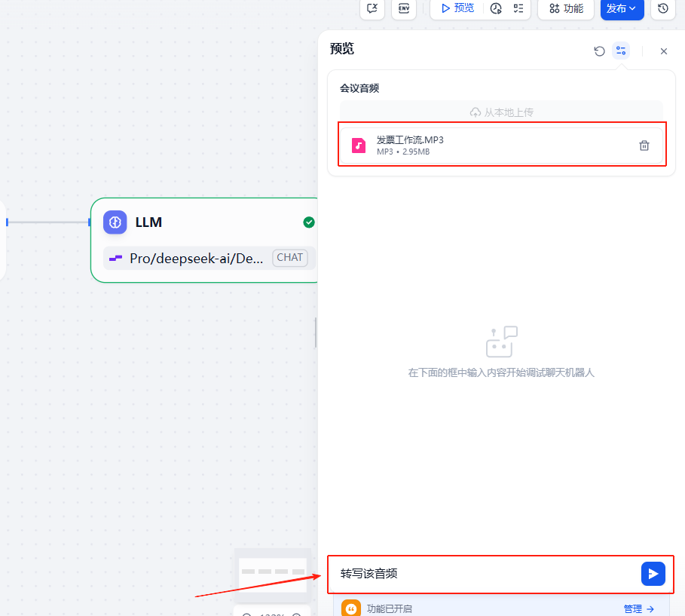Open the version history clock icon
This screenshot has height=616, width=685.
tap(662, 8)
